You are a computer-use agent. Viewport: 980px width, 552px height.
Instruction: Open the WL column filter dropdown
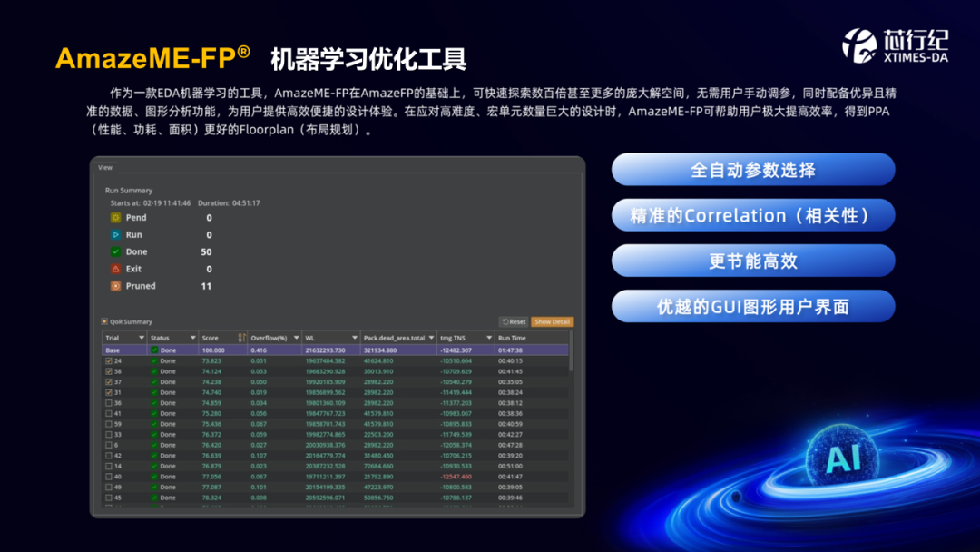click(x=355, y=338)
